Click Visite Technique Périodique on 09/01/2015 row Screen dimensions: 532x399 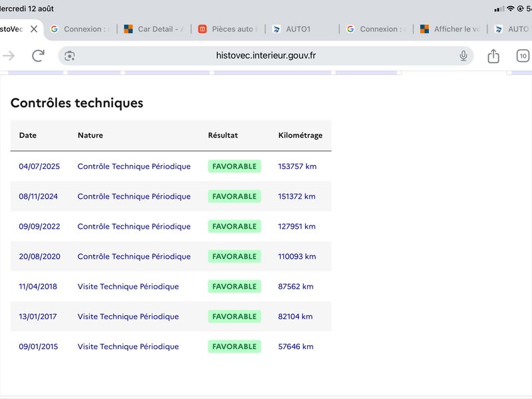[x=128, y=346]
